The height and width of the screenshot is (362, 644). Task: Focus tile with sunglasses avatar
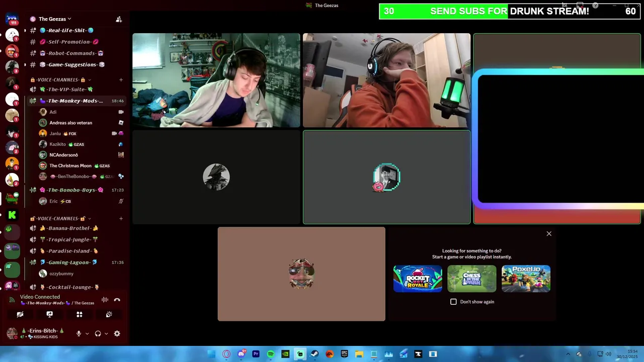301,274
